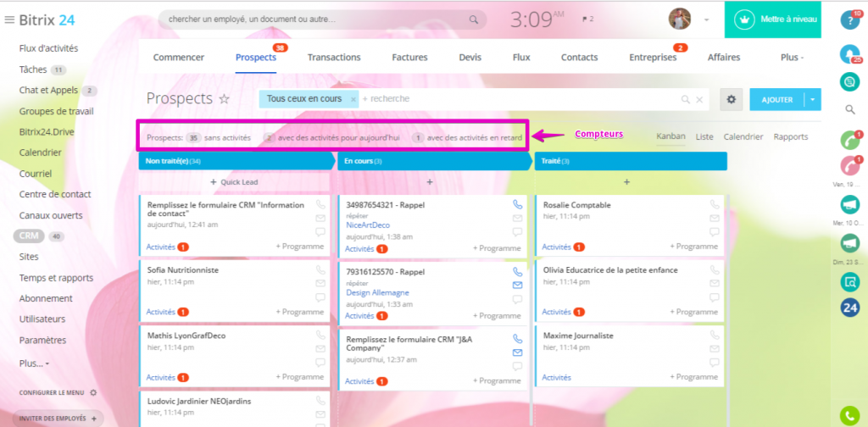Screen dimensions: 868x427
Task: Click the phone icon on Rosalie Comptable card
Action: pyautogui.click(x=714, y=204)
